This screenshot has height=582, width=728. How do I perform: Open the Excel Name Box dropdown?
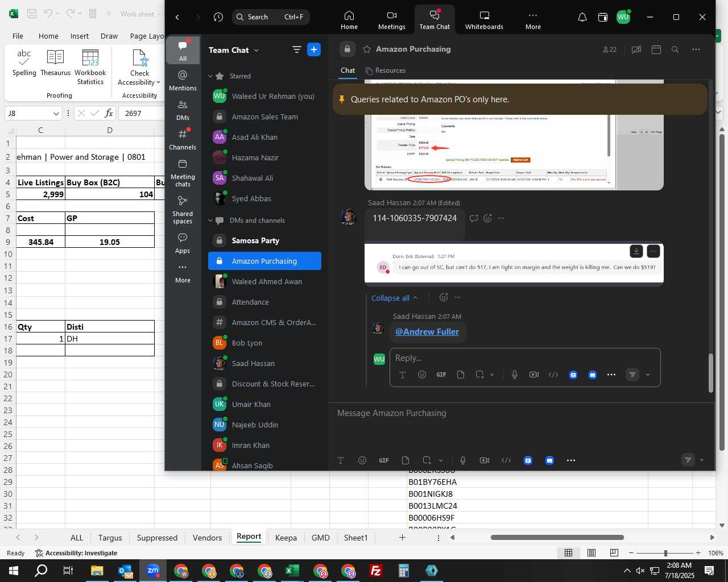(56, 114)
